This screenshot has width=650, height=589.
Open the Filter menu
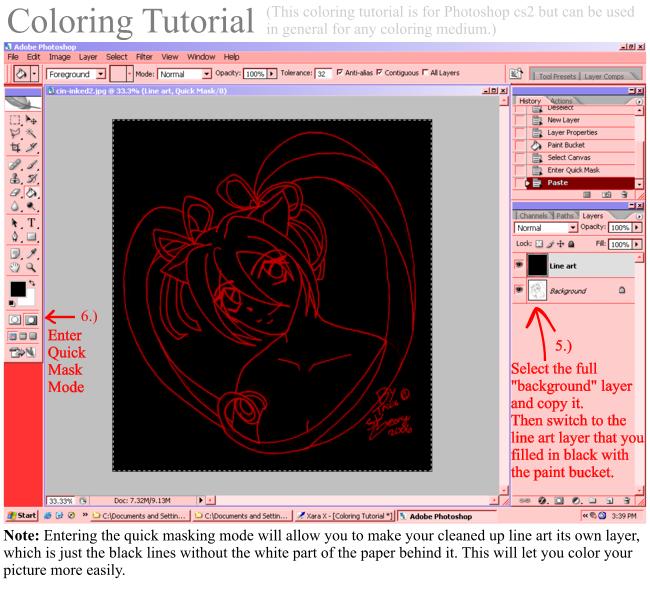click(144, 57)
